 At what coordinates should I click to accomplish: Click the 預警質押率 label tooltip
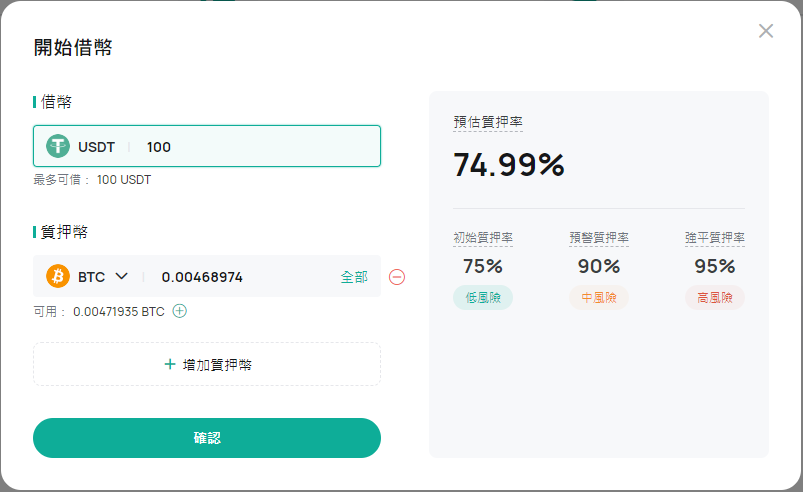[599, 238]
